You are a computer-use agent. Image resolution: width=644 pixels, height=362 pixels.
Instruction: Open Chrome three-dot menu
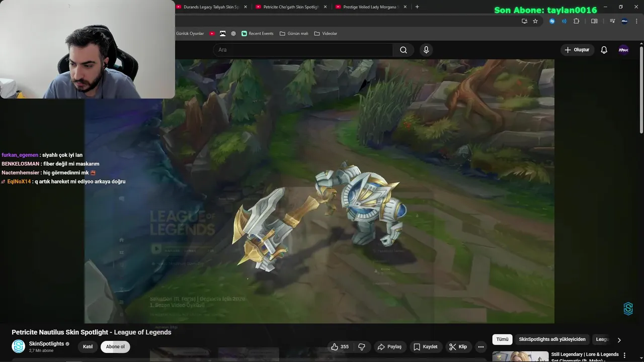point(636,21)
